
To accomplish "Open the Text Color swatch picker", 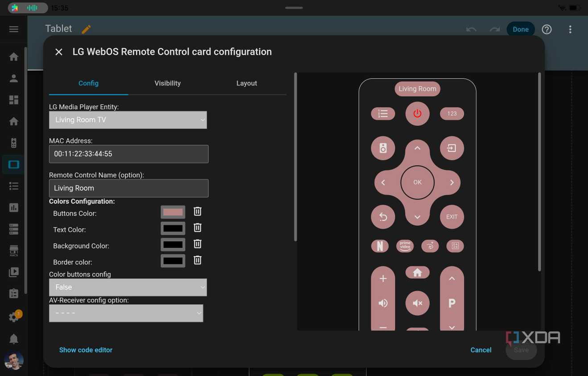I will click(173, 228).
